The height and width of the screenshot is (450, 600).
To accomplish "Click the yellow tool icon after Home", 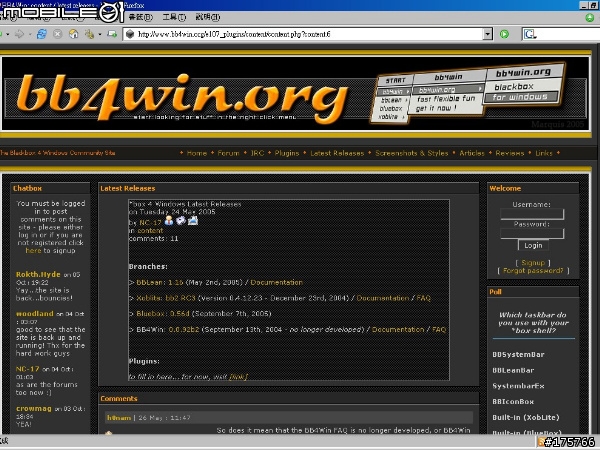I will coord(89,34).
